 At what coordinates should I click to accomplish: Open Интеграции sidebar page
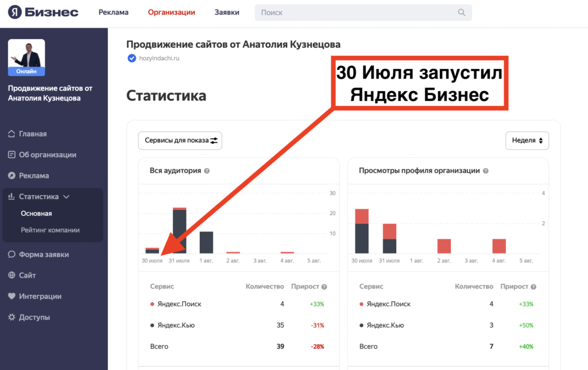point(40,296)
